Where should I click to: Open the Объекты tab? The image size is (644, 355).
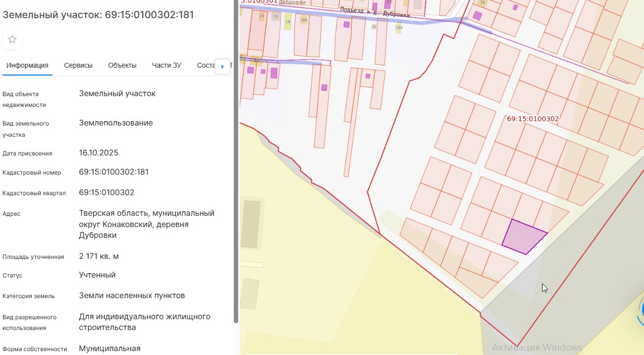click(x=123, y=65)
